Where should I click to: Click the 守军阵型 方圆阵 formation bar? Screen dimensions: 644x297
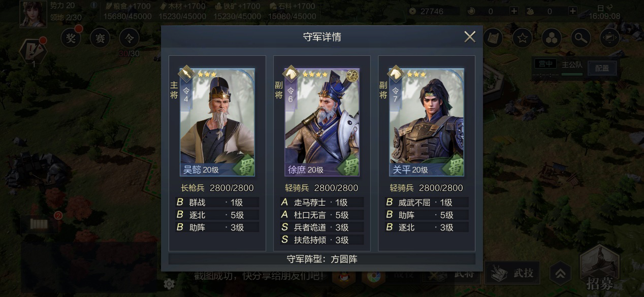coord(322,259)
